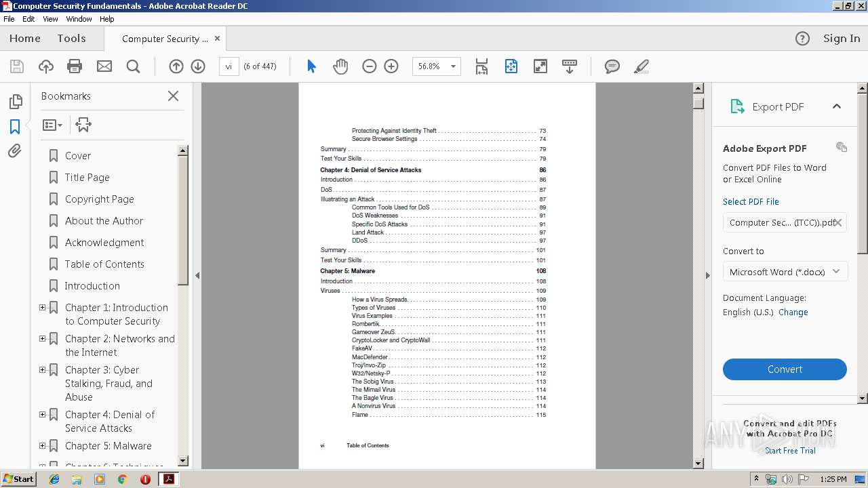
Task: Close the Computer Security document tab
Action: coord(217,39)
